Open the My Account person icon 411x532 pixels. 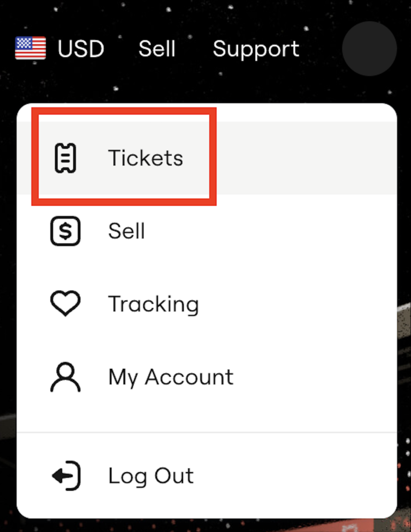(65, 376)
